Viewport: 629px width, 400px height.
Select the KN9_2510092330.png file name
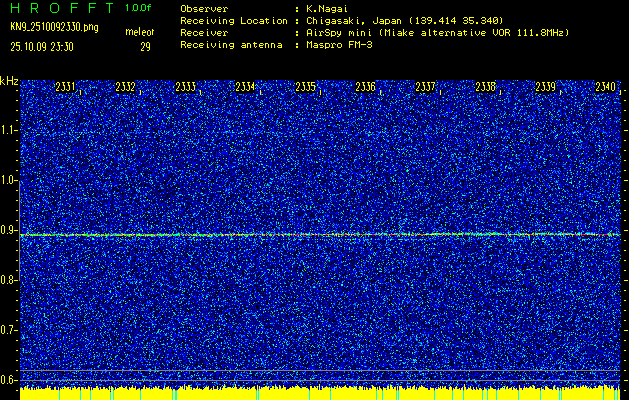coord(53,27)
